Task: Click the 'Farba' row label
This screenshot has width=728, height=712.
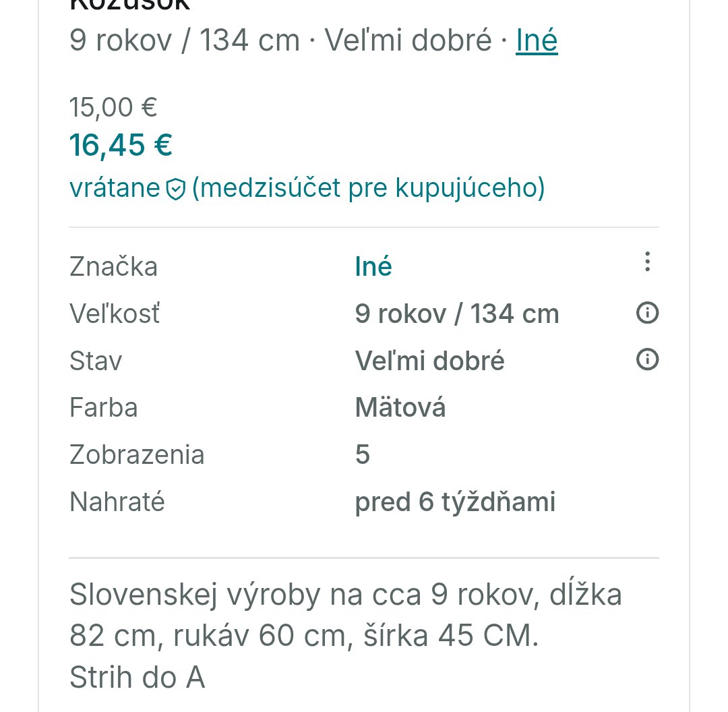Action: pos(103,408)
